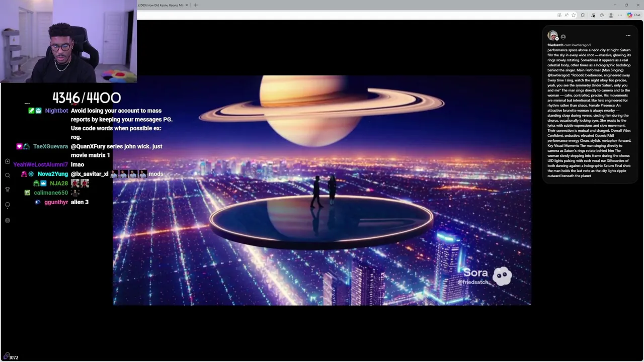Open the Favorites list toolbar icon
This screenshot has width=644, height=362.
point(602,15)
